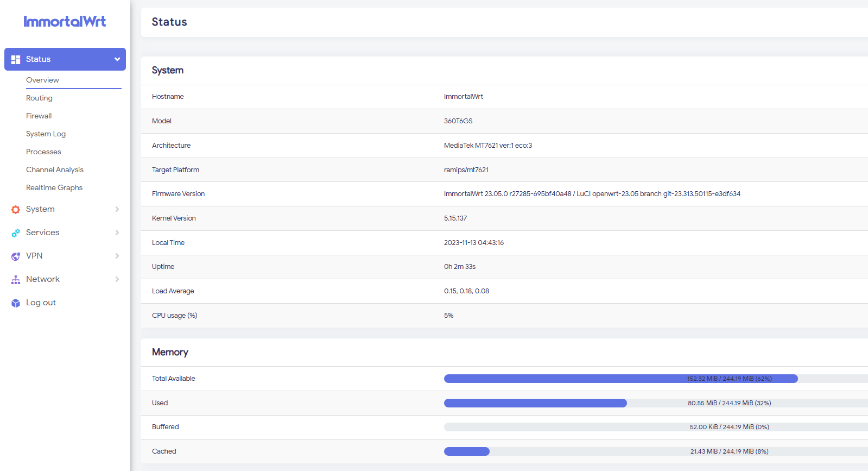Expand the Services menu arrow

point(117,233)
